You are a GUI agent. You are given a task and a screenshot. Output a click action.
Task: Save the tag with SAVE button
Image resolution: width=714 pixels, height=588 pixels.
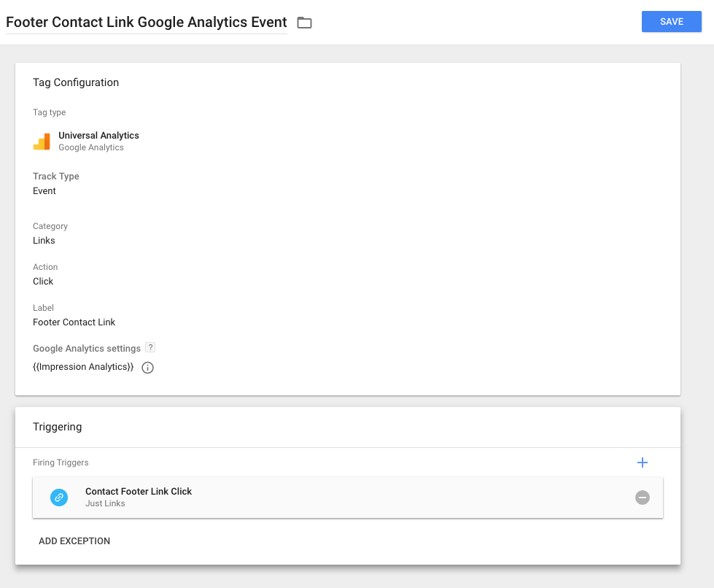pos(671,21)
